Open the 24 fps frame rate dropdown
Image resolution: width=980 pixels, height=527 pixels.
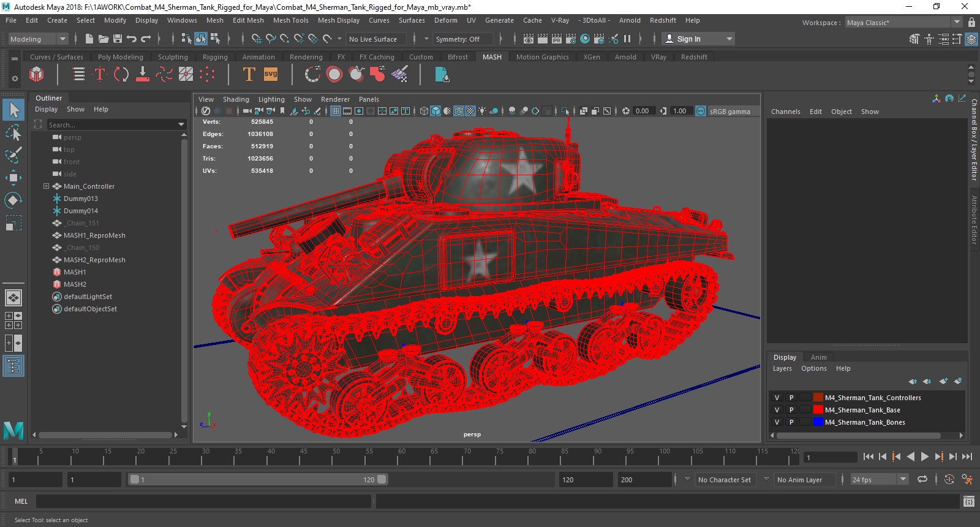click(880, 479)
